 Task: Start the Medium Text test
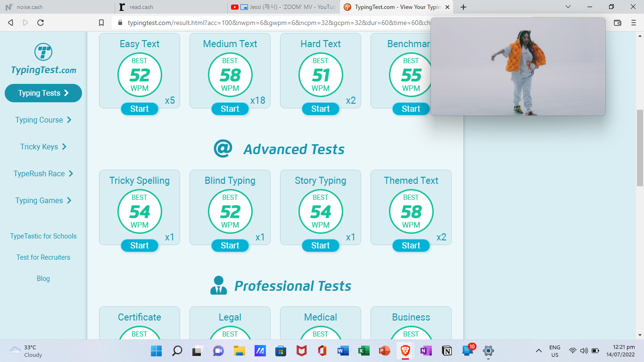(x=230, y=109)
